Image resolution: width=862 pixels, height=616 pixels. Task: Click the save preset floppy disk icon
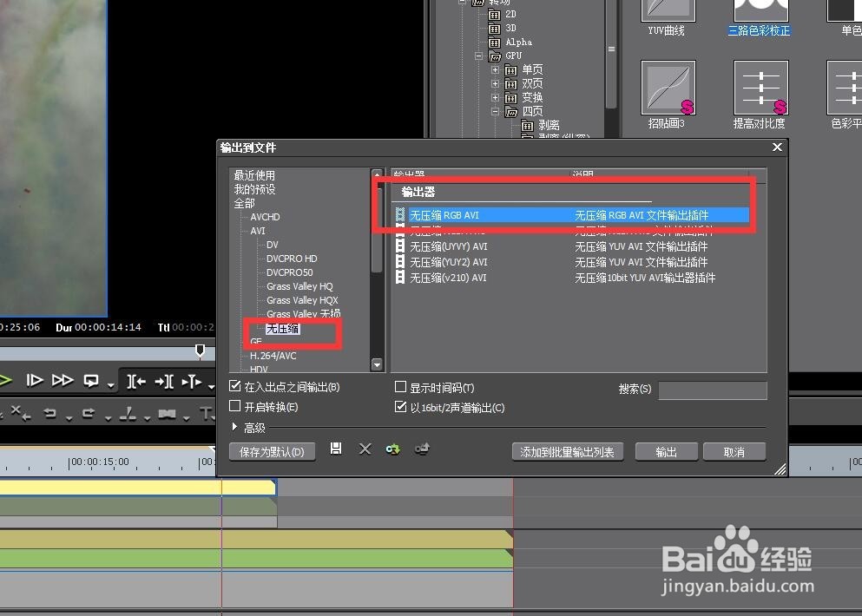click(336, 449)
